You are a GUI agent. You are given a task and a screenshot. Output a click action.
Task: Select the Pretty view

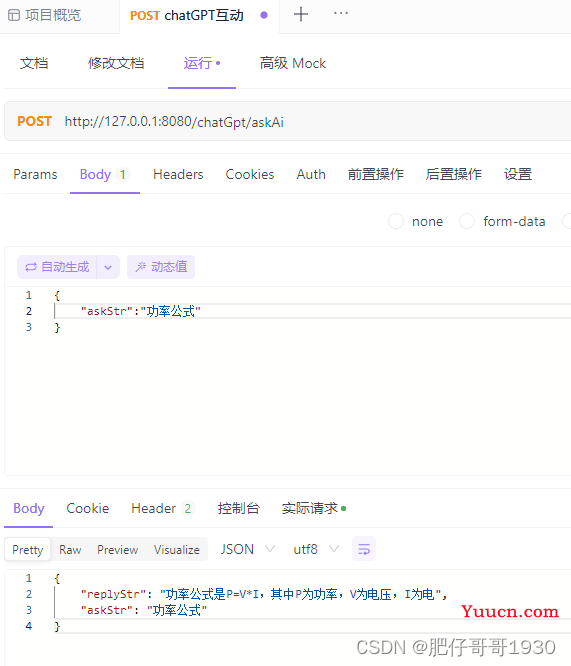click(28, 549)
